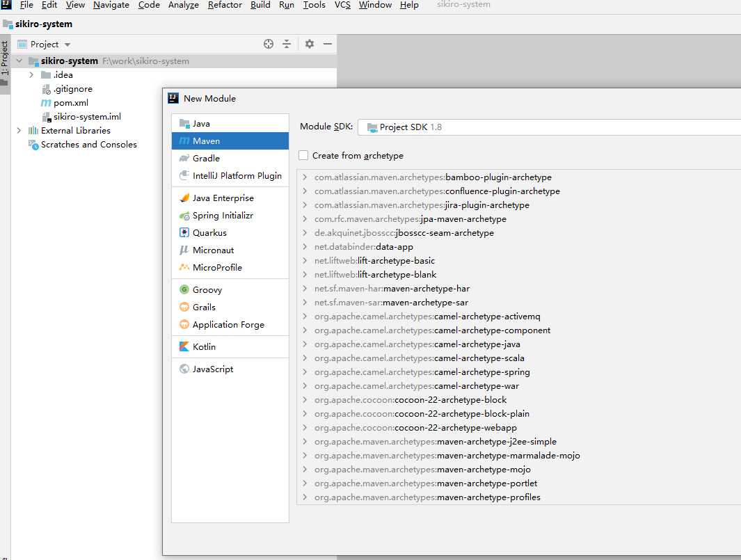Click the Scratches and Consoles icon
741x560 pixels.
point(33,145)
